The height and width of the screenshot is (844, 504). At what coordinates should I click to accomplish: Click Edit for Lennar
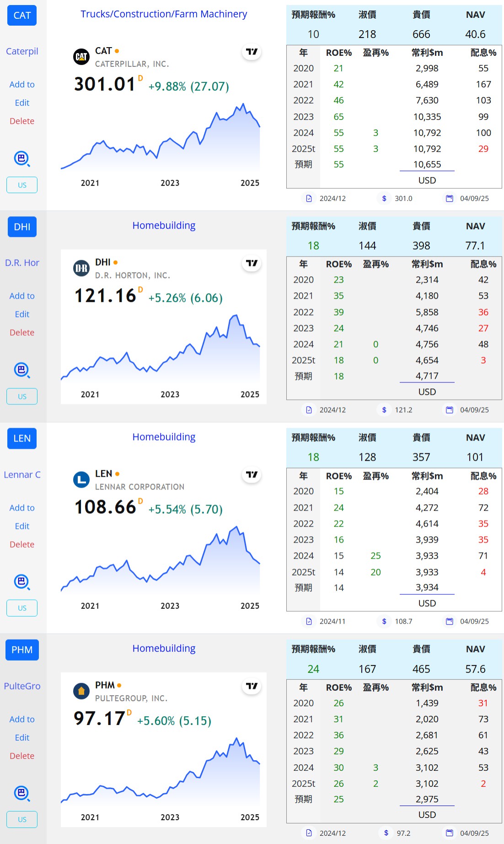pyautogui.click(x=22, y=526)
